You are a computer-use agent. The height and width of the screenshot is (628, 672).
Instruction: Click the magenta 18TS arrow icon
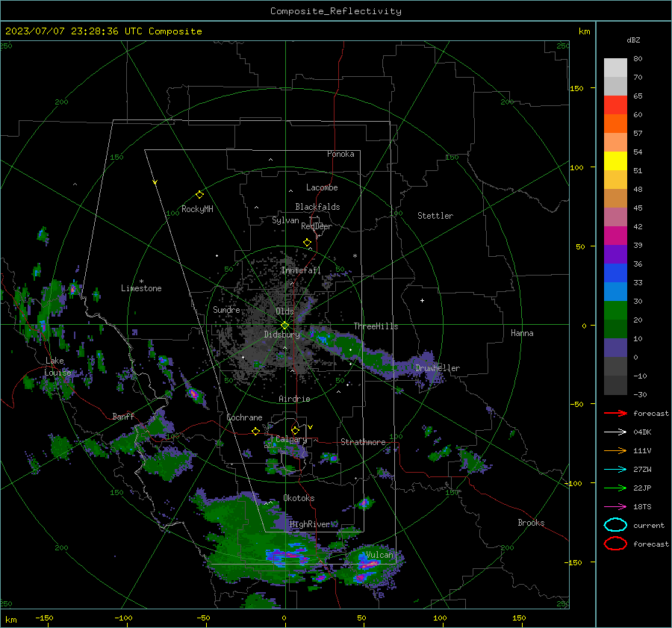point(615,507)
